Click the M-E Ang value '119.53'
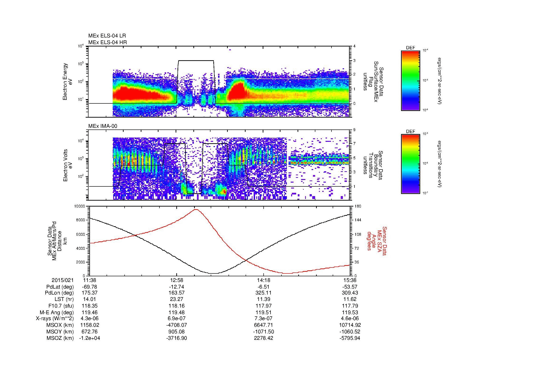 click(x=350, y=312)
